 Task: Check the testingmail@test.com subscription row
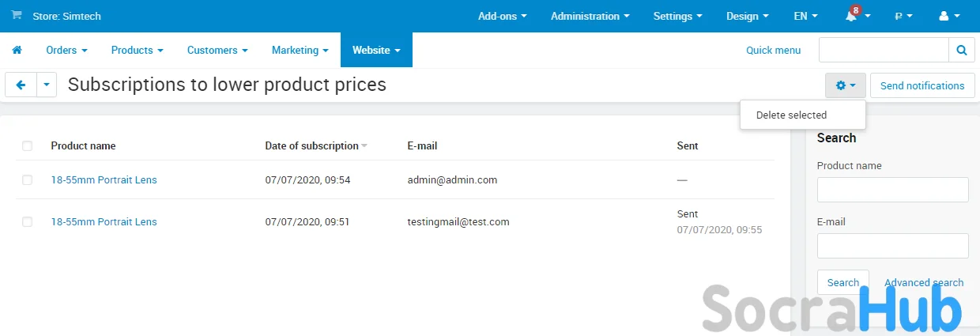(x=28, y=222)
